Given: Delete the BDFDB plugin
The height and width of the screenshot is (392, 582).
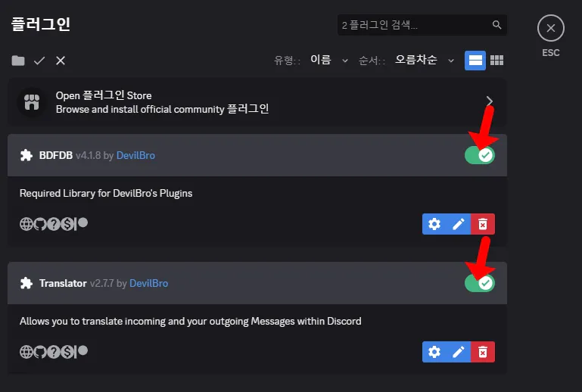Looking at the screenshot, I should coord(482,224).
